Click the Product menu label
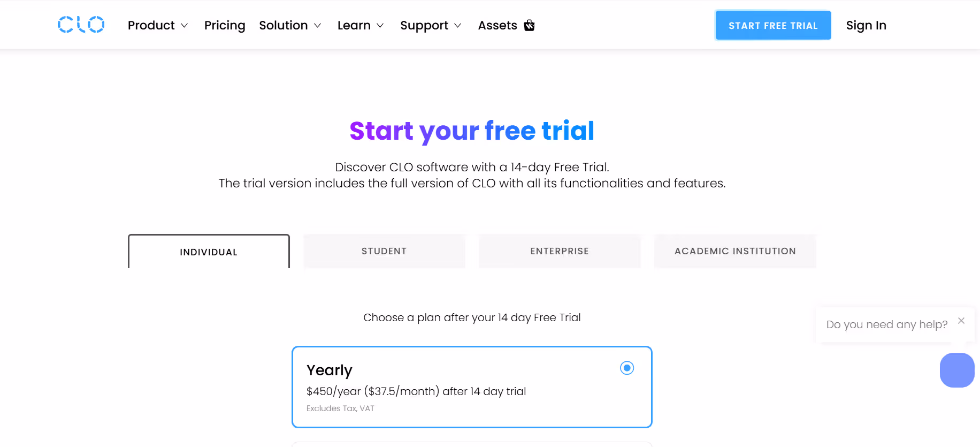Image resolution: width=980 pixels, height=447 pixels. pyautogui.click(x=151, y=25)
